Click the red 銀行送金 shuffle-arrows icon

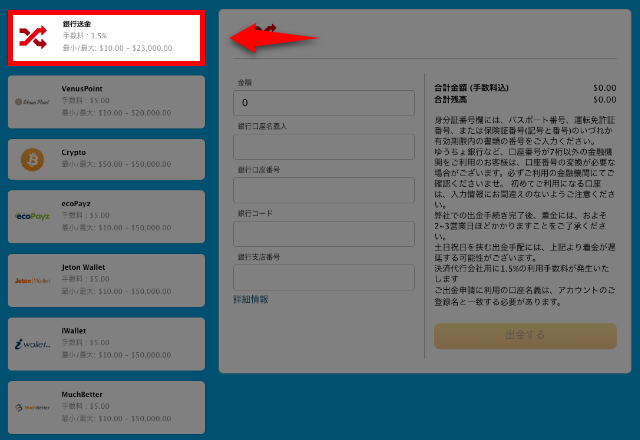pos(33,37)
